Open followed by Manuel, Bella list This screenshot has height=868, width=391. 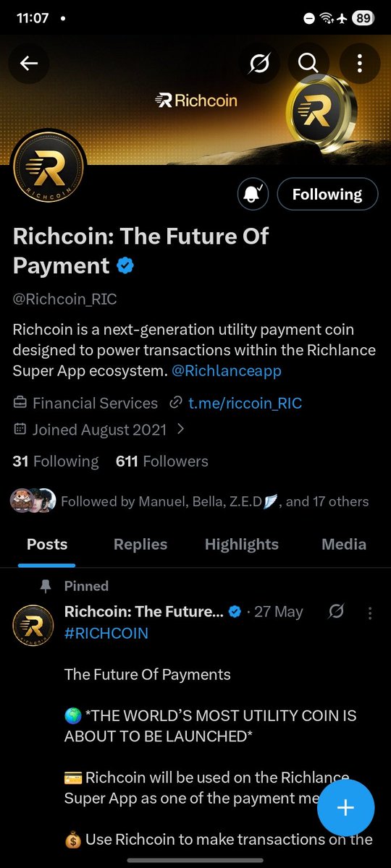[190, 501]
